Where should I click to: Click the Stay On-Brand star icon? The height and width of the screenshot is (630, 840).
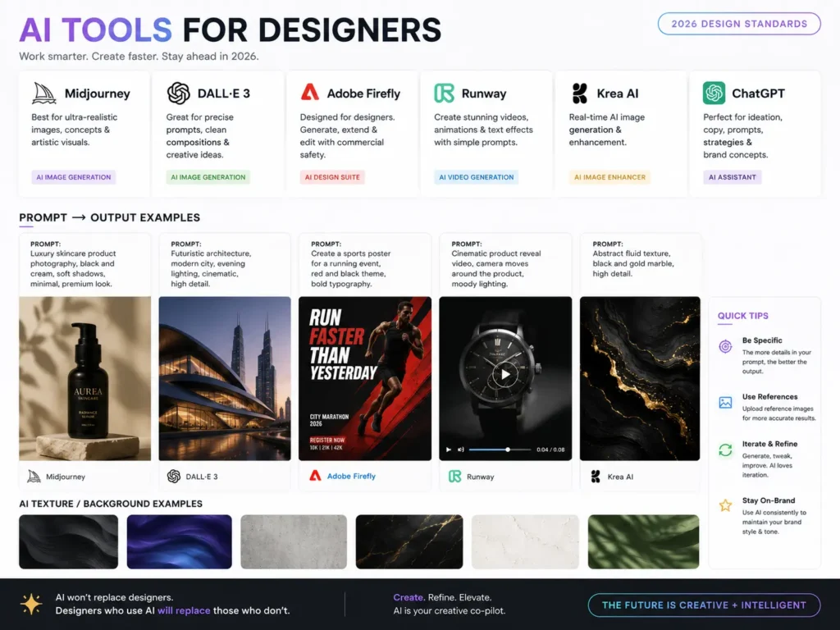[x=725, y=505]
